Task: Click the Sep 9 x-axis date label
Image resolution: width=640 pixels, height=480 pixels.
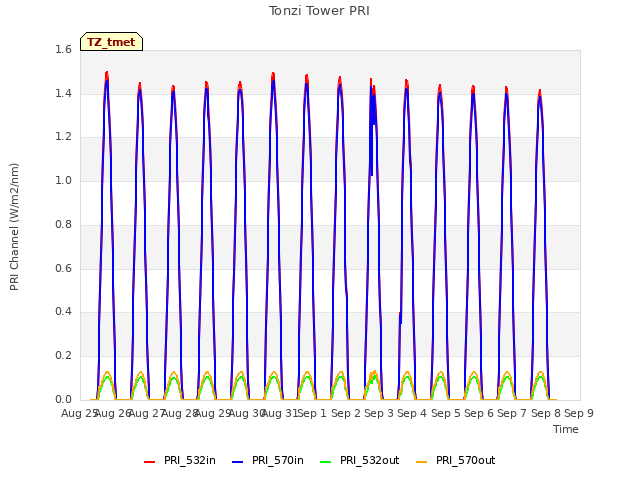Action: pos(579,413)
